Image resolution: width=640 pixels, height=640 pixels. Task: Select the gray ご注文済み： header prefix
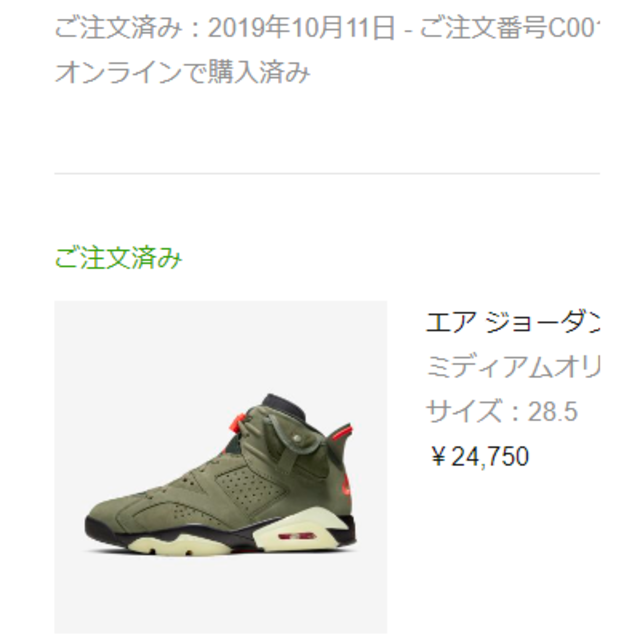[x=129, y=29]
